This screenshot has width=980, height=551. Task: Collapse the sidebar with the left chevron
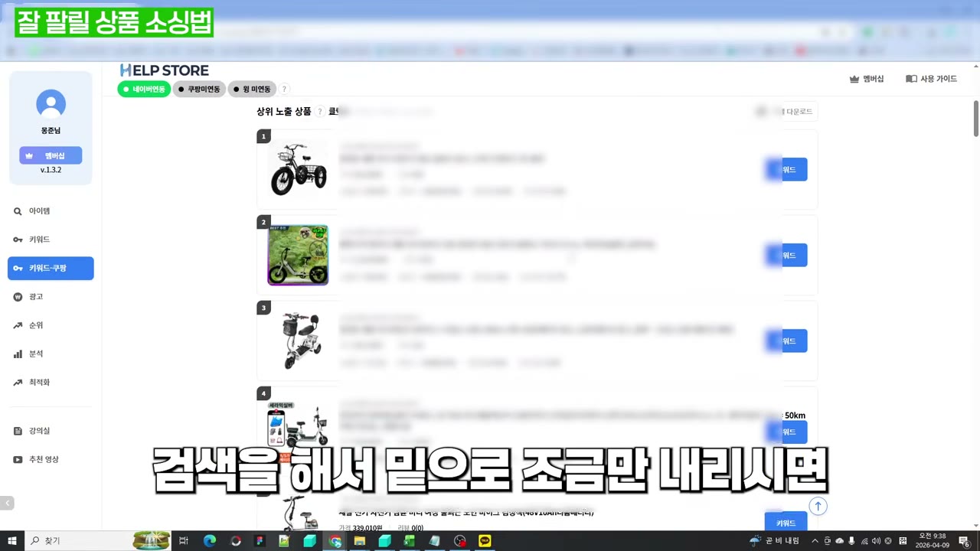point(7,504)
